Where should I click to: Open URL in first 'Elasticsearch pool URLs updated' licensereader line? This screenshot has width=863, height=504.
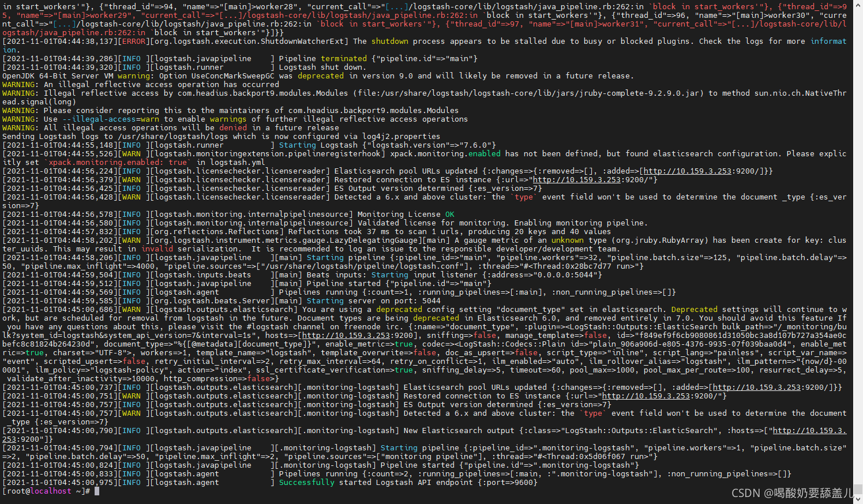[701, 171]
